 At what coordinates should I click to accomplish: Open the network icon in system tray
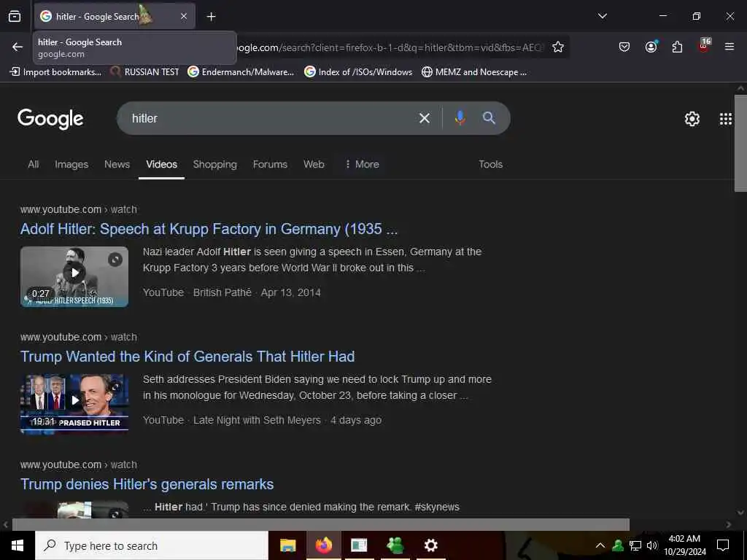[x=635, y=545]
